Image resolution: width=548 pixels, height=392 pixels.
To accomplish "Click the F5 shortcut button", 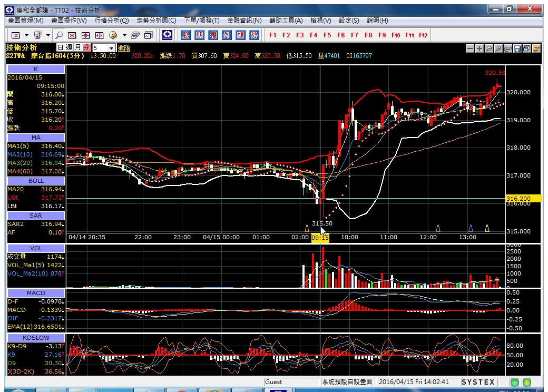I will [327, 35].
